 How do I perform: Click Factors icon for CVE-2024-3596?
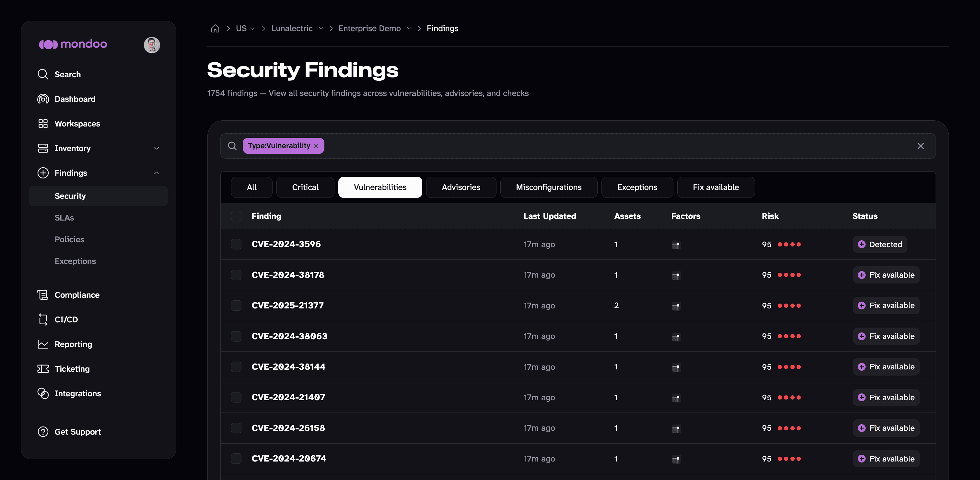[676, 245]
